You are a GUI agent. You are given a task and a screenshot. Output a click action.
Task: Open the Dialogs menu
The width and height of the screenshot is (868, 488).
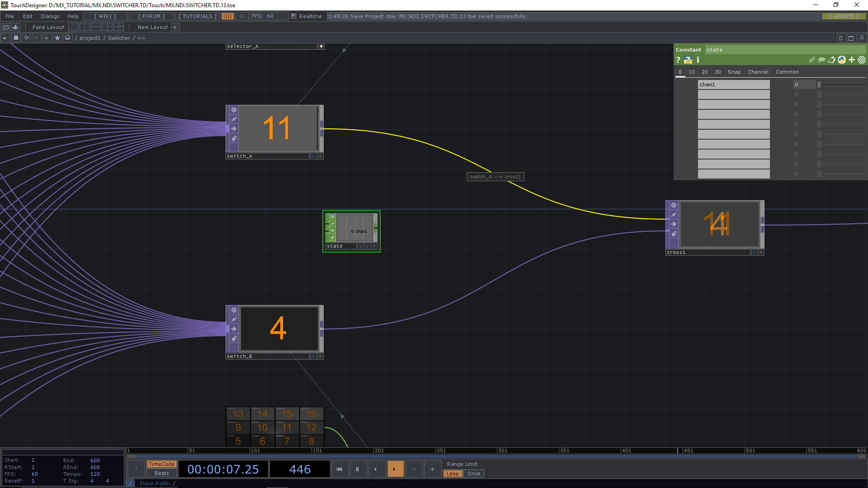tap(50, 16)
